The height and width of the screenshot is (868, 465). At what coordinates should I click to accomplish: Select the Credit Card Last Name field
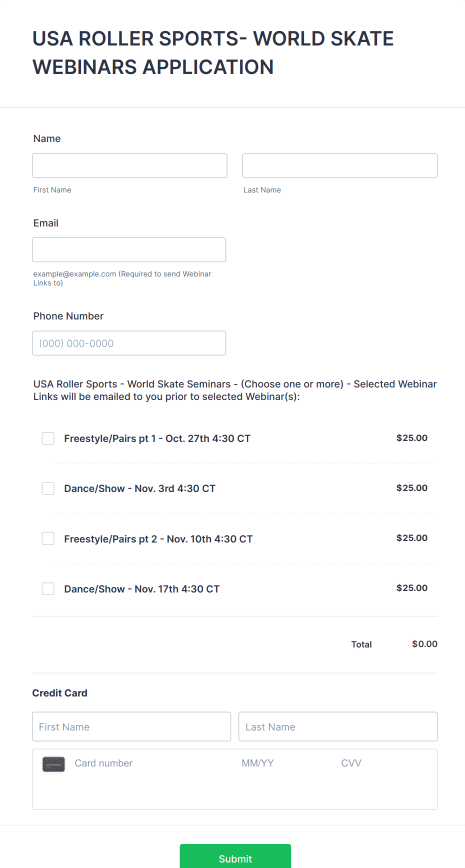(338, 726)
